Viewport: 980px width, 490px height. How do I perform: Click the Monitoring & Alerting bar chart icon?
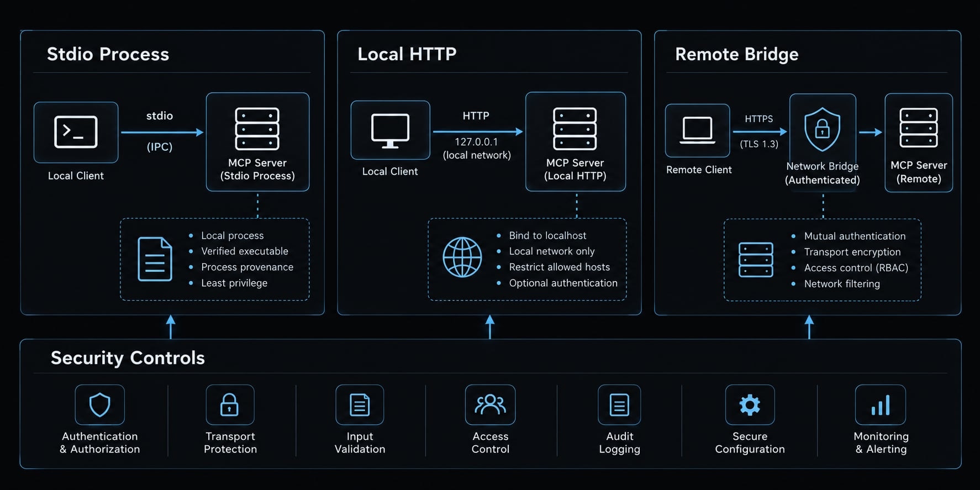(x=881, y=405)
